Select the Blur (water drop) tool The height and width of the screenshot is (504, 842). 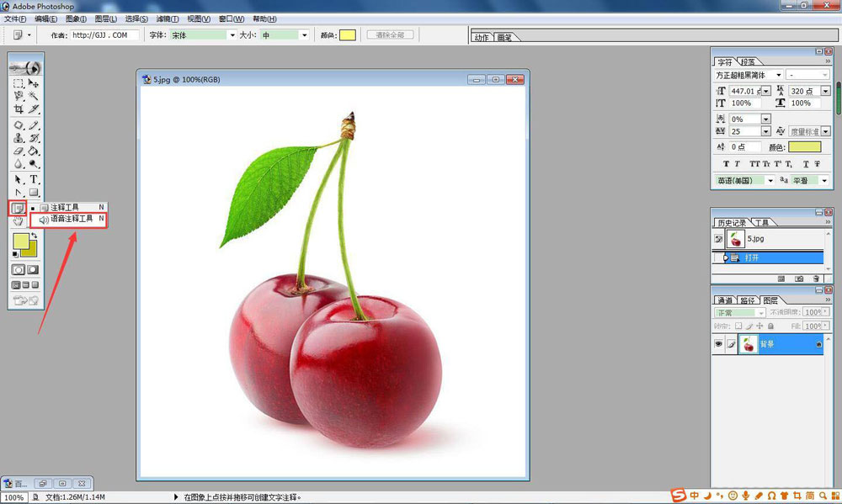[x=19, y=164]
